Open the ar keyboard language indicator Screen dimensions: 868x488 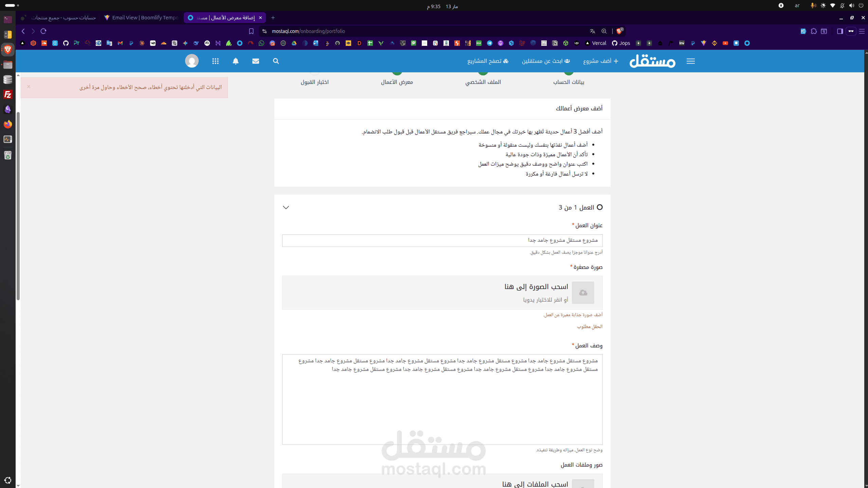797,5
